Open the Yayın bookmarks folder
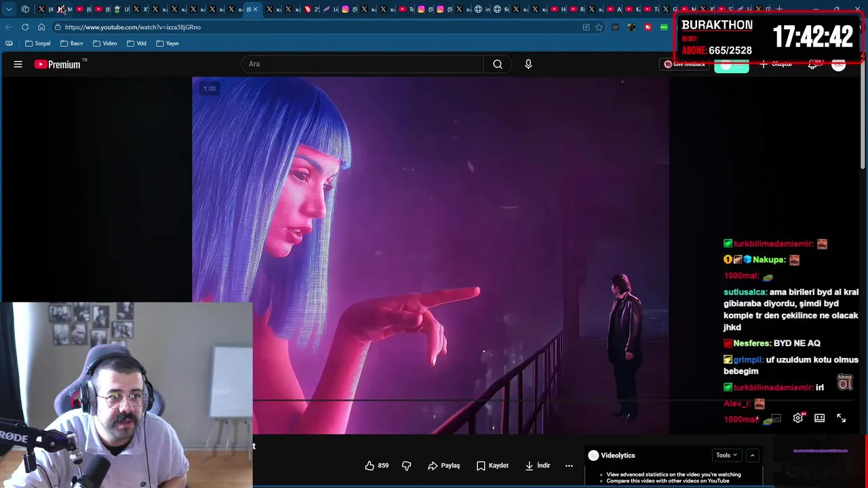This screenshot has height=488, width=868. click(167, 43)
